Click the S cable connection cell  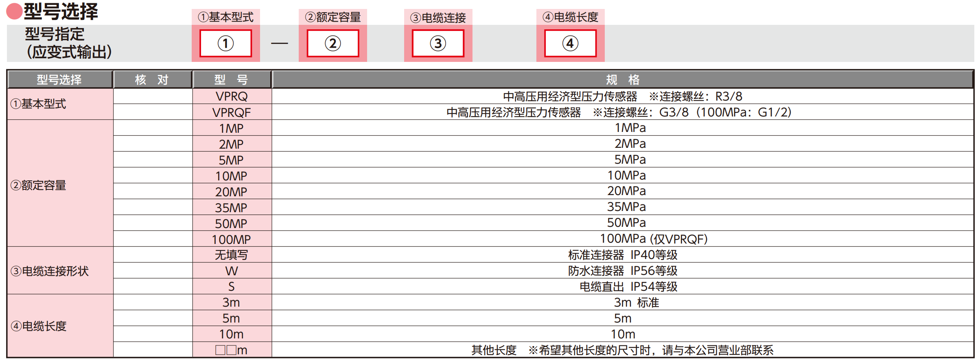tap(232, 286)
